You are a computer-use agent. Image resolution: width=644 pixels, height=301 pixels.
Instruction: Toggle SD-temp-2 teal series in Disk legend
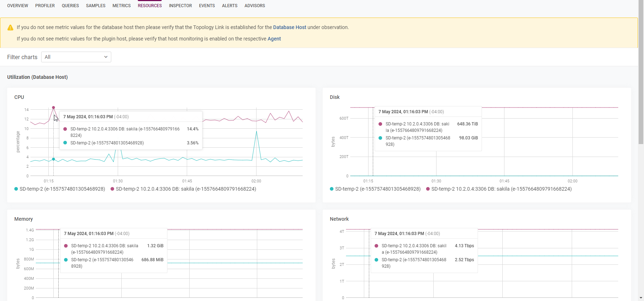click(x=375, y=189)
